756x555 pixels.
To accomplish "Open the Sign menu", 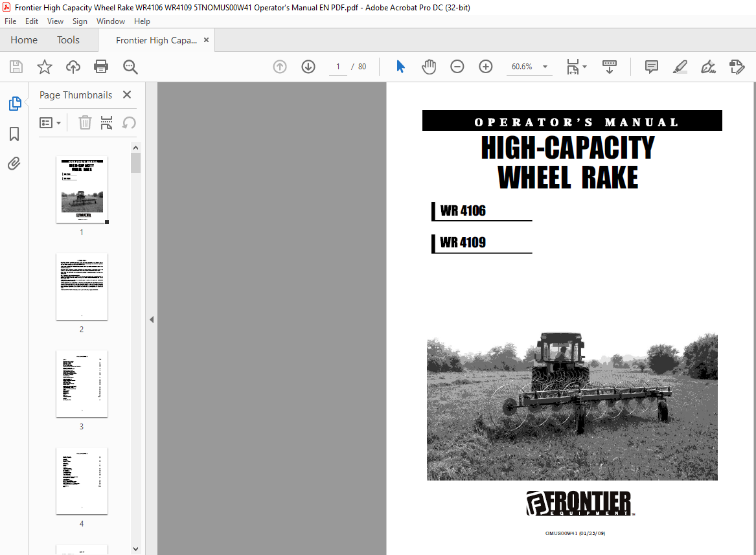I will [80, 21].
